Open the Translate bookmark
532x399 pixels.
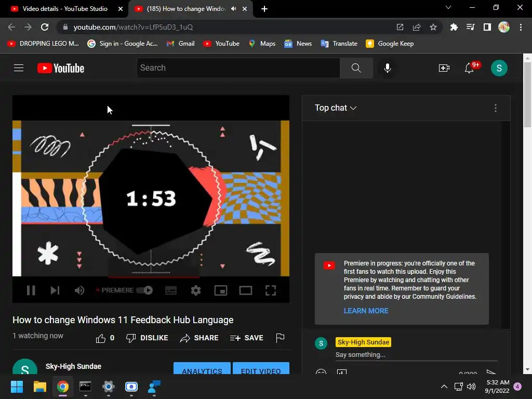(x=339, y=44)
